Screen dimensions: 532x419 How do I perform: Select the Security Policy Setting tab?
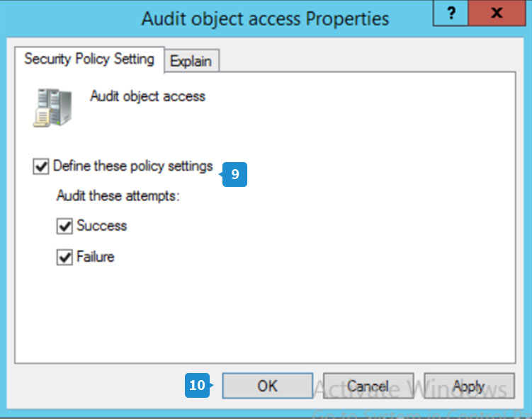tap(89, 59)
